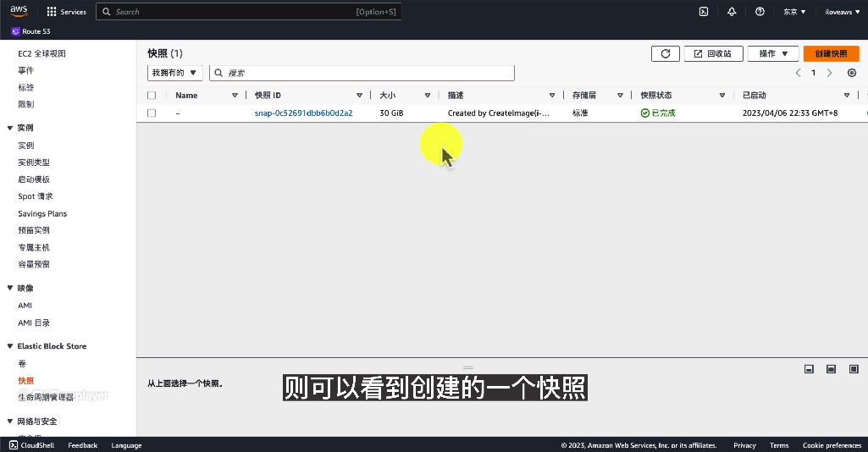The width and height of the screenshot is (868, 452).
Task: Open AMI in sidebar
Action: 25,306
